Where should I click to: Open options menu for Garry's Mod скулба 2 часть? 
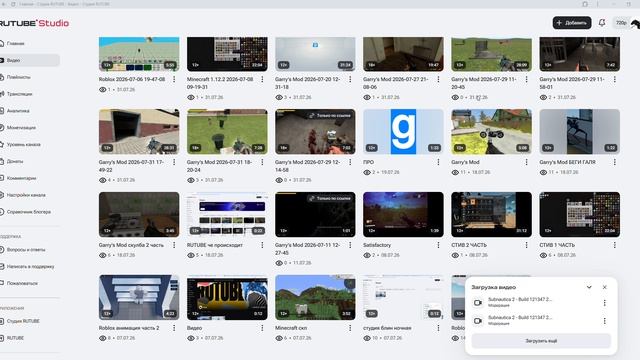tap(174, 245)
